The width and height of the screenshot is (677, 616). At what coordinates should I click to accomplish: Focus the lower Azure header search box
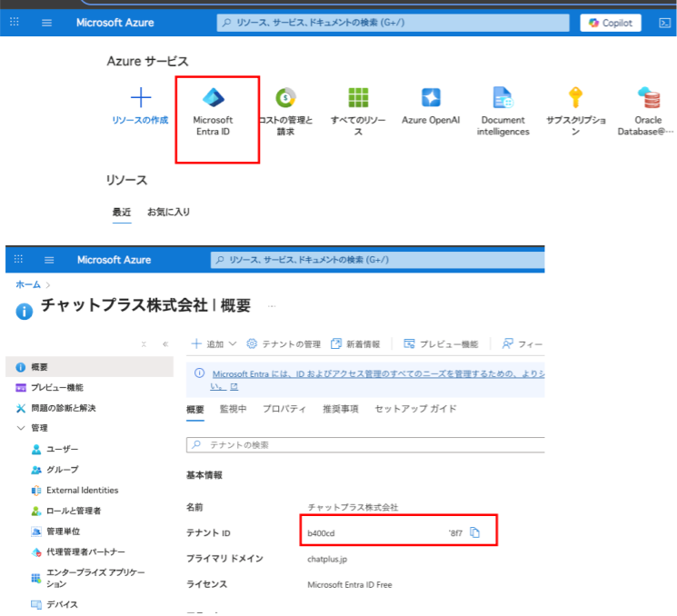[377, 260]
